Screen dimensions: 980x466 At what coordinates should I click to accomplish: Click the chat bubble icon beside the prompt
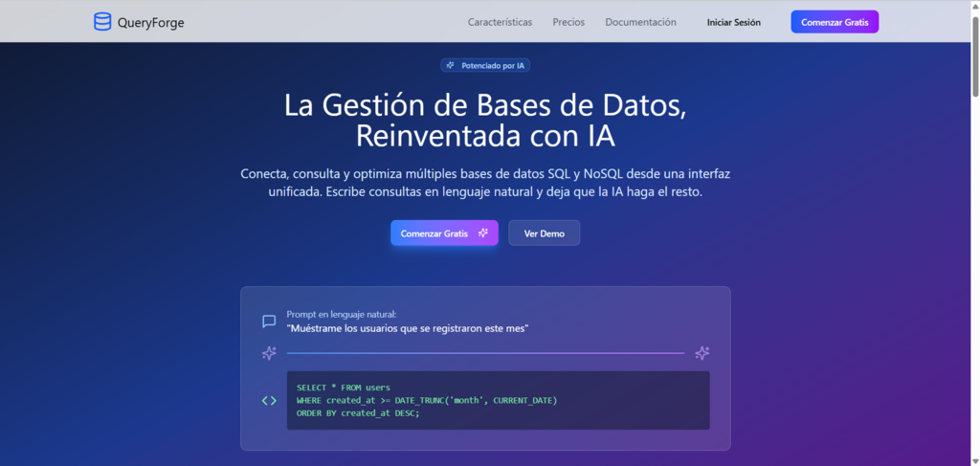coord(269,322)
